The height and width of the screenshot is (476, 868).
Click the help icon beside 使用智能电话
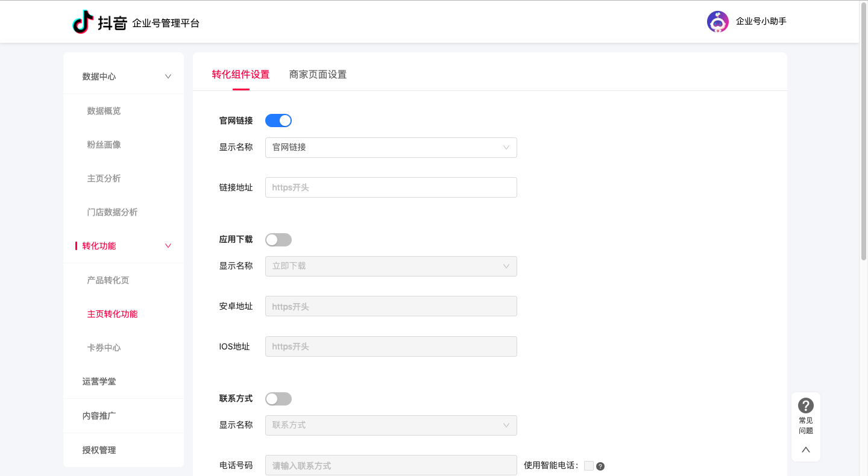tap(600, 466)
